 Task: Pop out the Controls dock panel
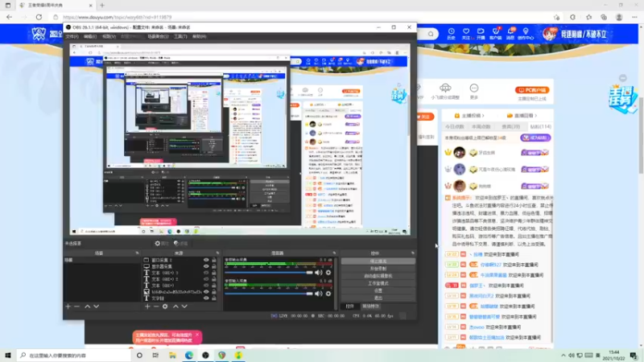413,253
